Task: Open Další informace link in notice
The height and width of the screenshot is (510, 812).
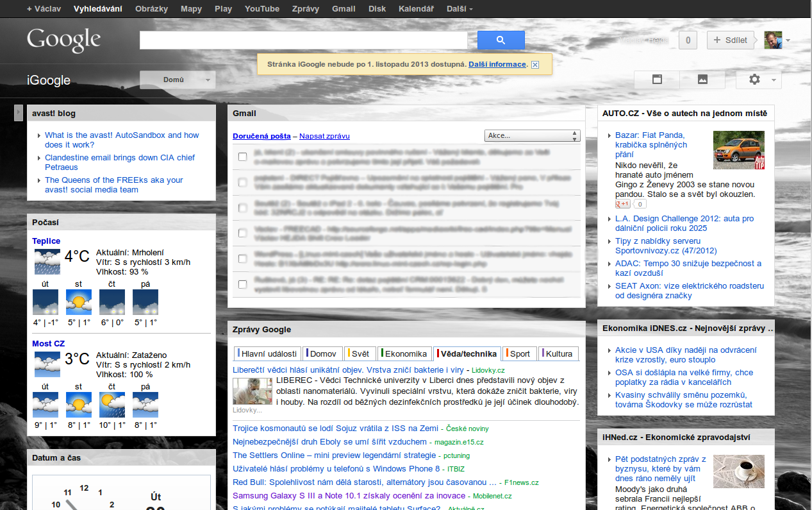Action: (497, 65)
